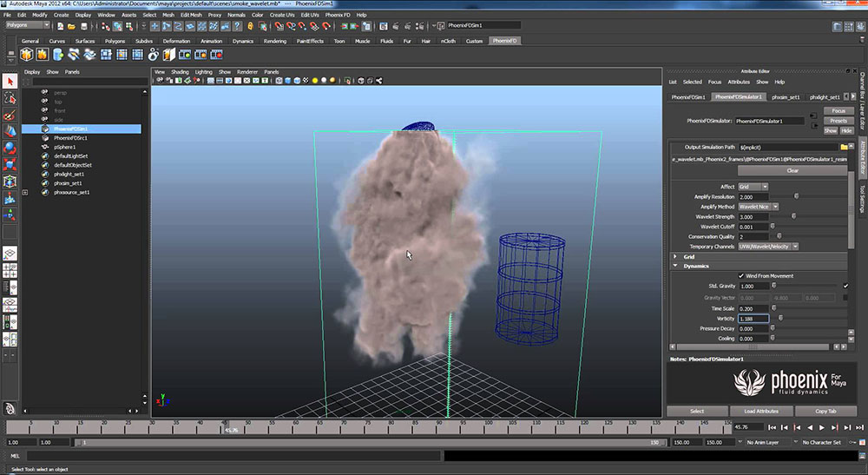Click the film strip green start simulation icon
Image resolution: width=868 pixels, height=475 pixels.
[x=185, y=54]
